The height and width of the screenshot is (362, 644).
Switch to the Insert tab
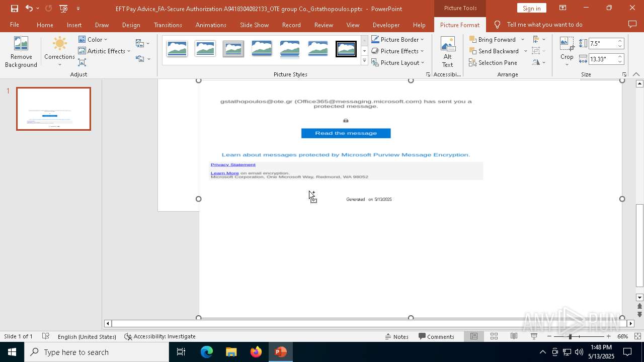coord(74,25)
